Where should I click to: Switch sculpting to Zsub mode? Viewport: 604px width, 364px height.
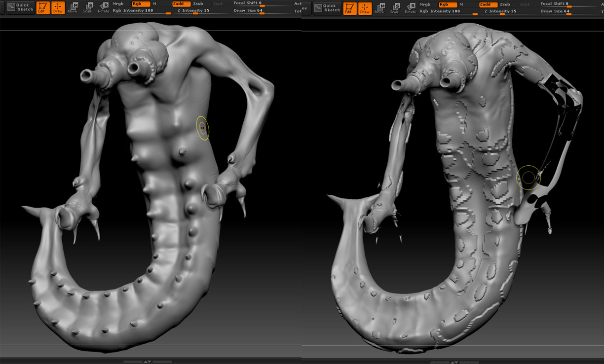(x=197, y=4)
